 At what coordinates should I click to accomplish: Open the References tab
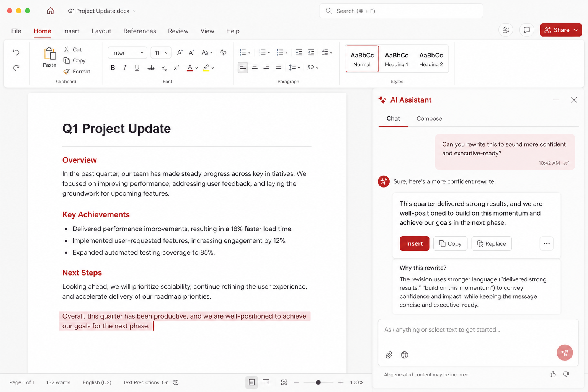(x=140, y=31)
